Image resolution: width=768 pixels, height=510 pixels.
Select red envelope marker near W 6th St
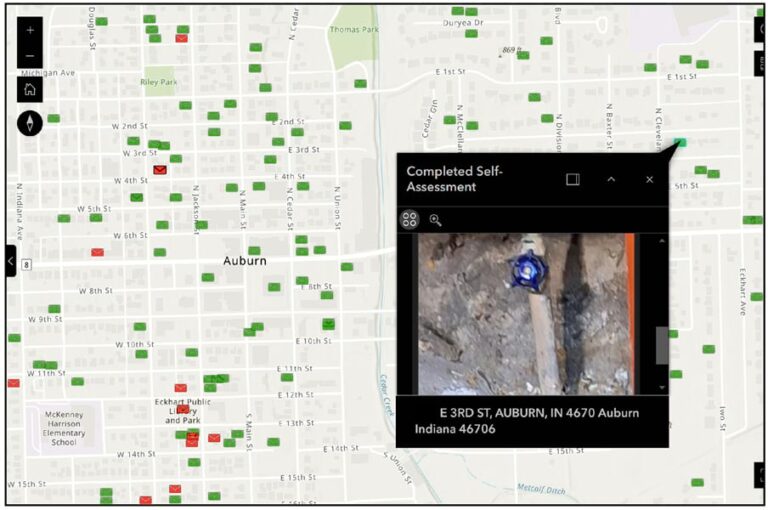tap(97, 252)
